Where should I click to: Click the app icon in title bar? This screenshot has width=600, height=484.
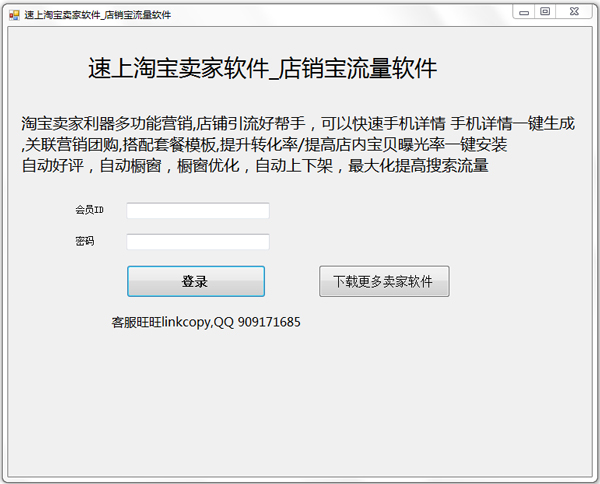tap(15, 15)
